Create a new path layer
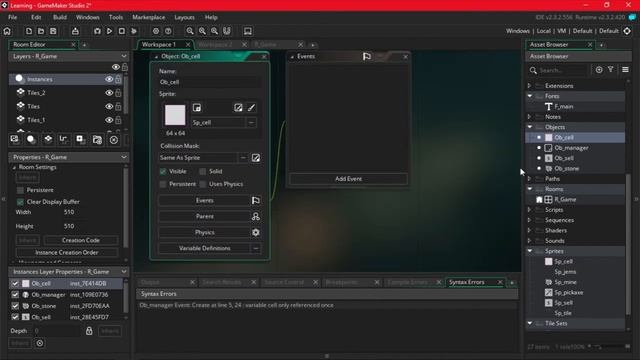Image resolution: width=640 pixels, height=360 pixels. tap(64, 140)
